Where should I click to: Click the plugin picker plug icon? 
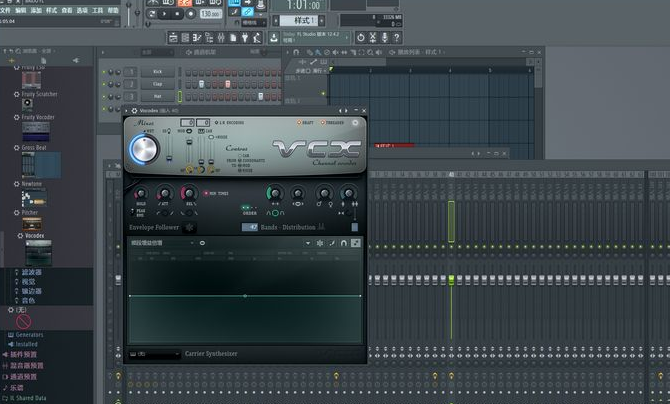(x=245, y=38)
